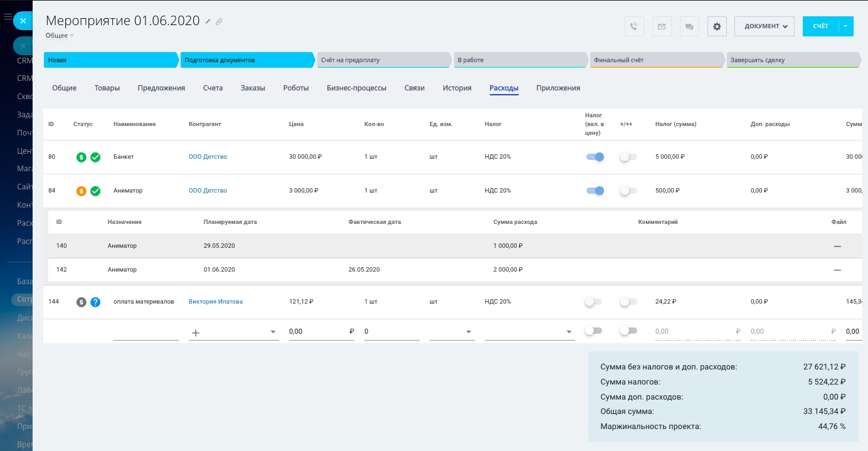Screen dimensions: 868x451
Task: Click green dollar status icon for Банкет
Action: click(x=82, y=157)
